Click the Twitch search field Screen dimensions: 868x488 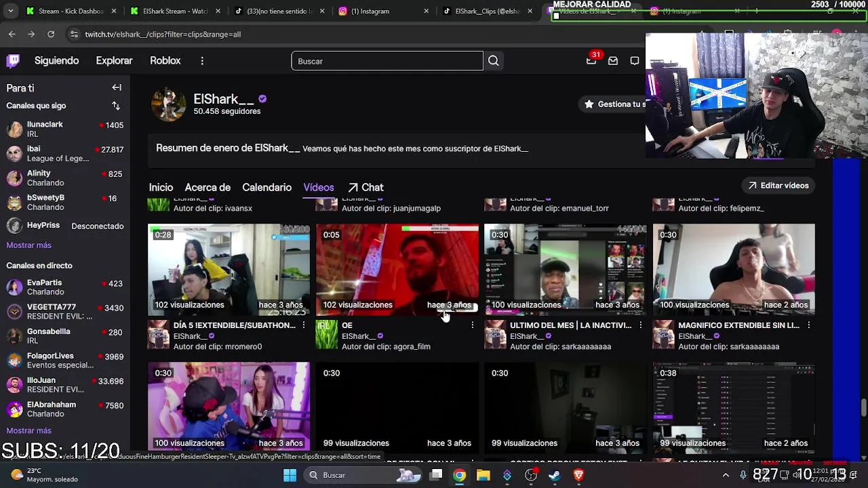pyautogui.click(x=387, y=61)
